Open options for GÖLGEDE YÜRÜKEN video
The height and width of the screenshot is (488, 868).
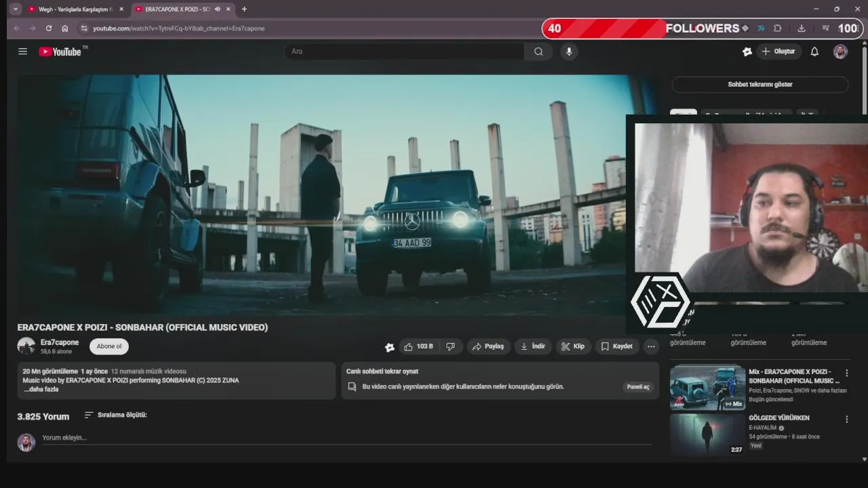click(x=846, y=420)
